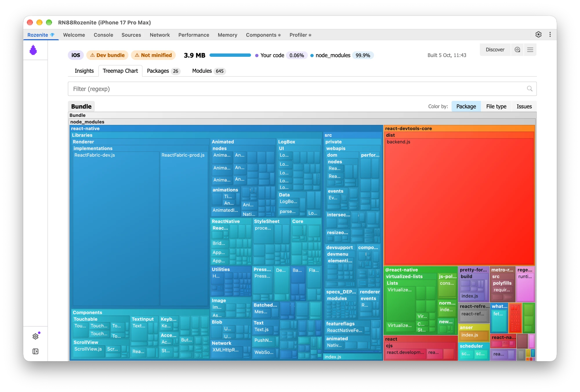Focus the Filter (regexp) input field
Image resolution: width=580 pixels, height=392 pixels.
(x=302, y=89)
